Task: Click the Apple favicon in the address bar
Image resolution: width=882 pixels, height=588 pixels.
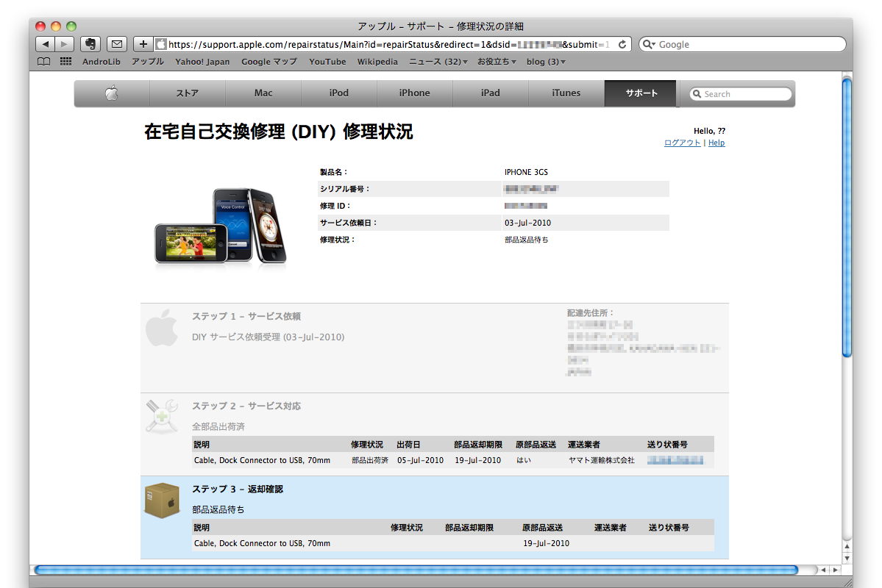Action: [x=161, y=44]
